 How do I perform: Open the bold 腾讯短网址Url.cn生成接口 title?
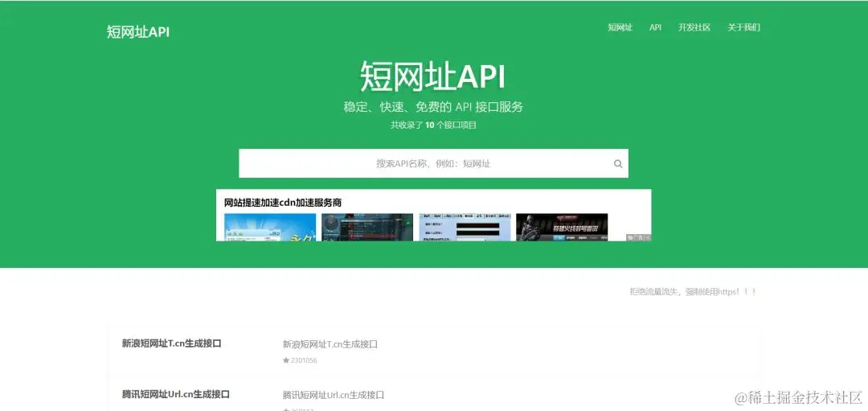(x=175, y=394)
